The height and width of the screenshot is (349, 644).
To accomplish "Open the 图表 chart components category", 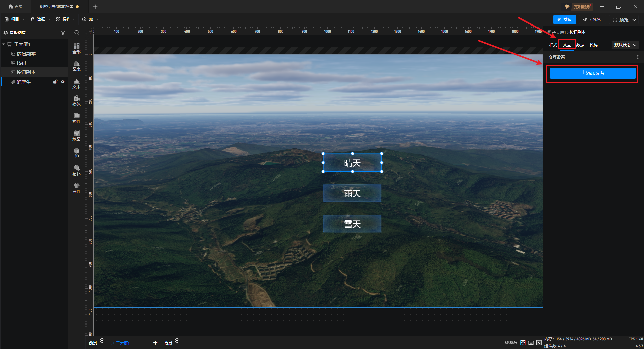I will pos(76,65).
